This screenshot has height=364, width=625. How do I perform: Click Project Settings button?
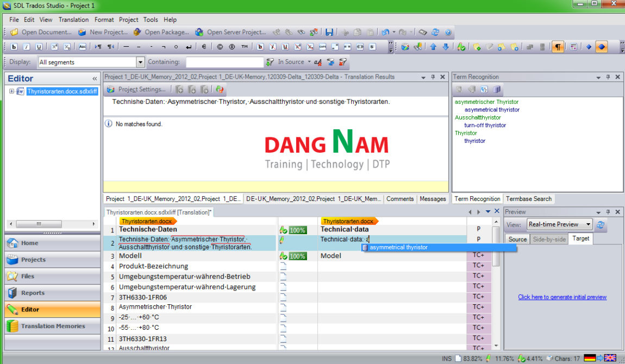[x=137, y=89]
